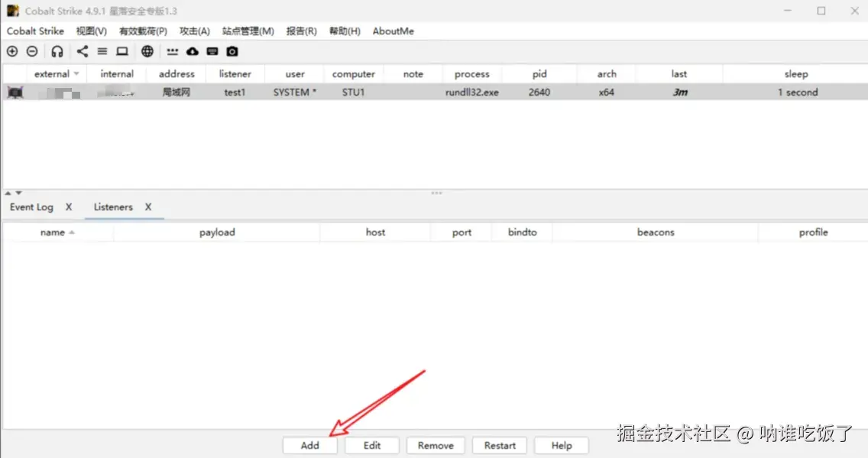The width and height of the screenshot is (868, 458).
Task: Select the 2640 pid cell
Action: point(539,93)
